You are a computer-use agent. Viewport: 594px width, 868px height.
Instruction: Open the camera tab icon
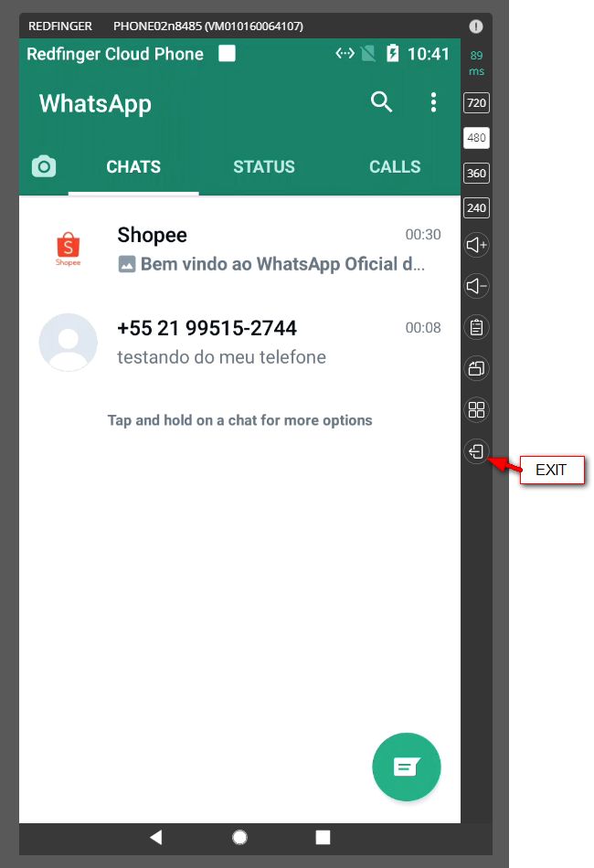point(44,166)
